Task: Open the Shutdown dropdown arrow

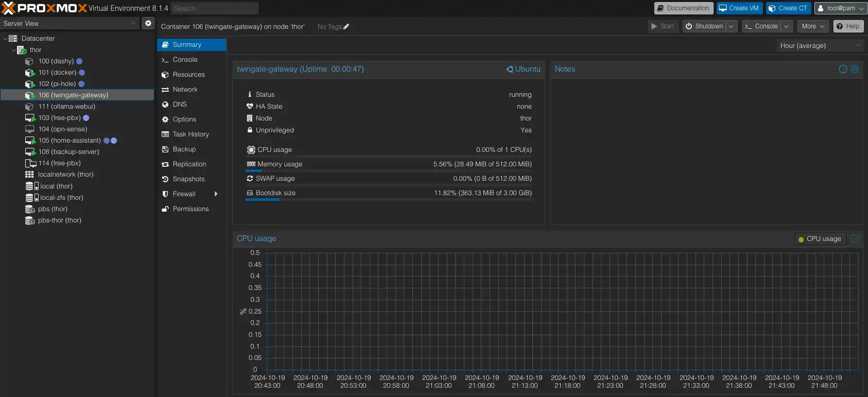Action: (x=731, y=26)
